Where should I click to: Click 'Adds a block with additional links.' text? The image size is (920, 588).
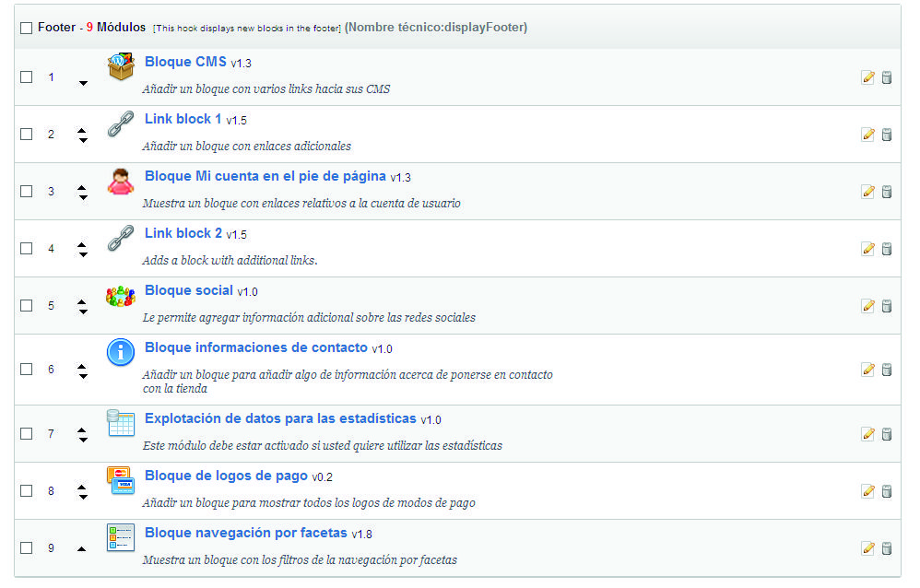tap(230, 261)
